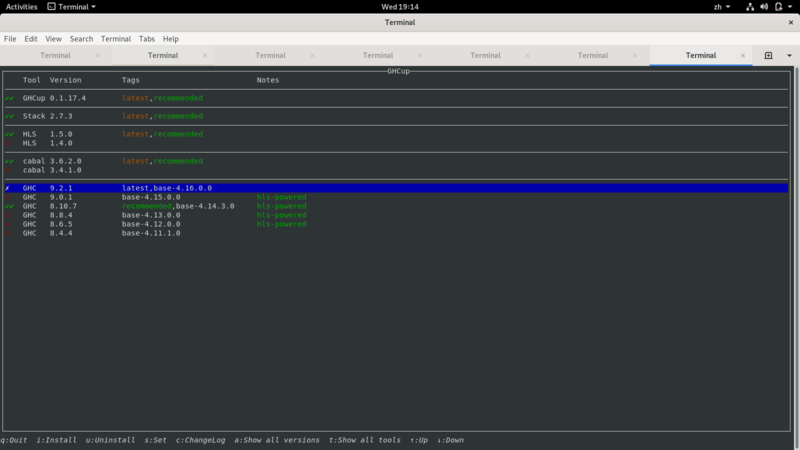Close the second Terminal tab

coord(205,55)
